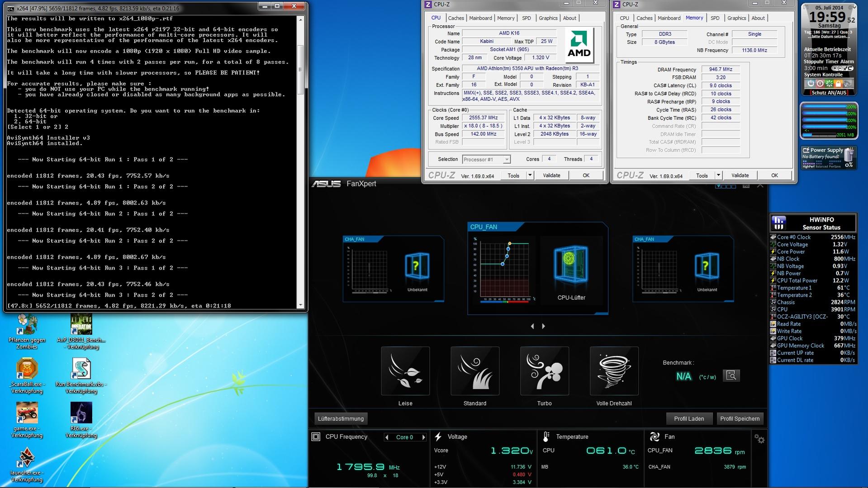This screenshot has height=488, width=868.
Task: Select the left CHA_FAN unknown fan card
Action: click(x=394, y=269)
